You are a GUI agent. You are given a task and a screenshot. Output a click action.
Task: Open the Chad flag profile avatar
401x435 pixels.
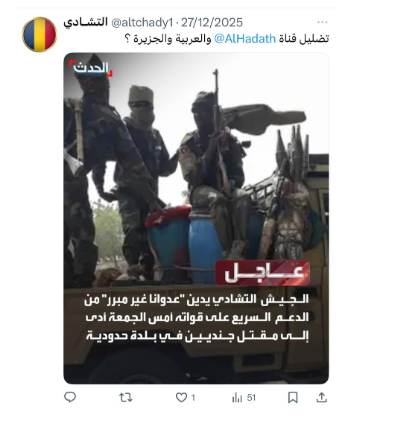(39, 34)
